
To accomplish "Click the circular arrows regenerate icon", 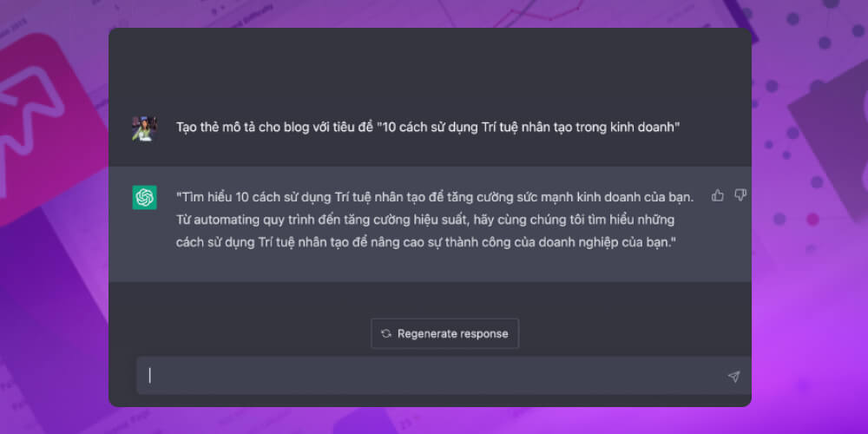I will [x=386, y=333].
